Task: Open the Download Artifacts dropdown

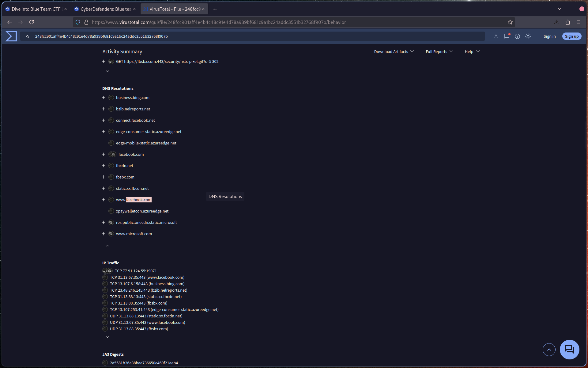Action: coord(394,52)
